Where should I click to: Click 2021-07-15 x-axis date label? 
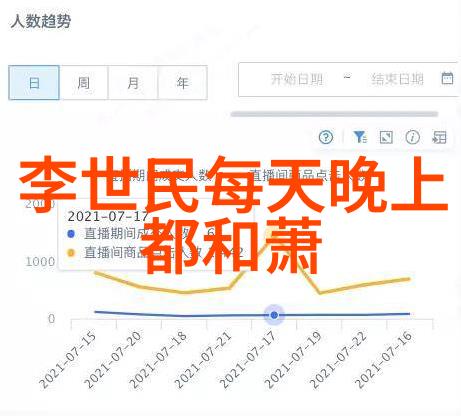pyautogui.click(x=68, y=360)
